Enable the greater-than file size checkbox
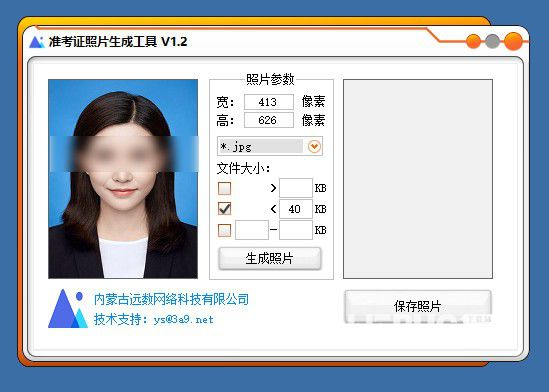Image resolution: width=549 pixels, height=392 pixels. (224, 188)
